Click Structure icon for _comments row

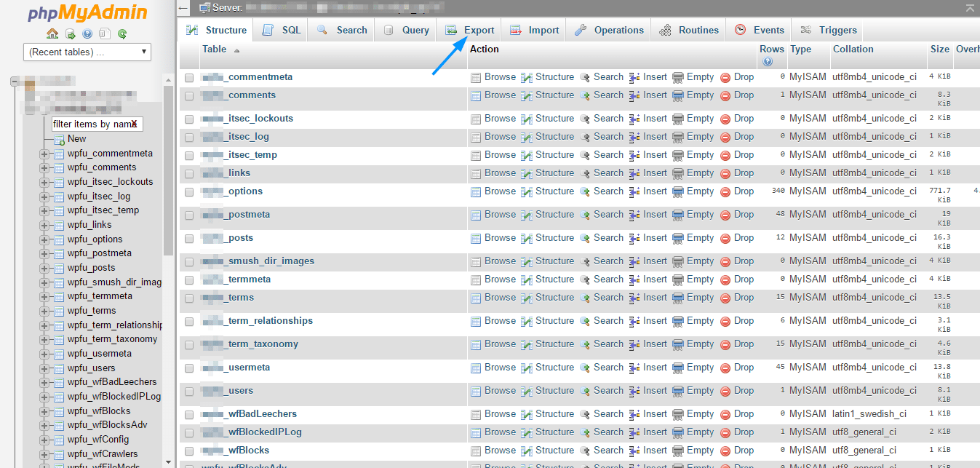(x=527, y=95)
